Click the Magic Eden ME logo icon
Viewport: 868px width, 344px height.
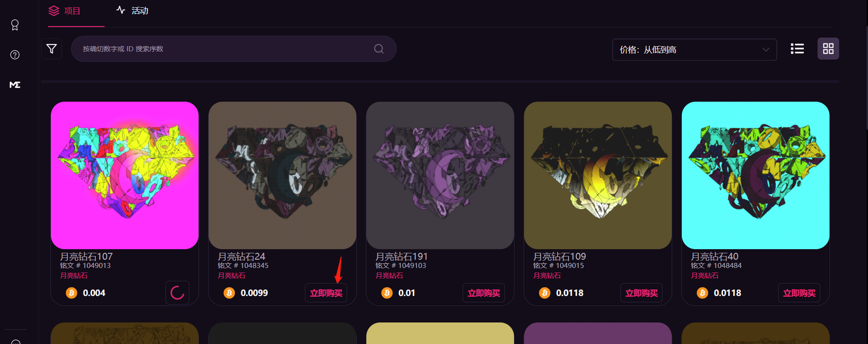point(15,85)
